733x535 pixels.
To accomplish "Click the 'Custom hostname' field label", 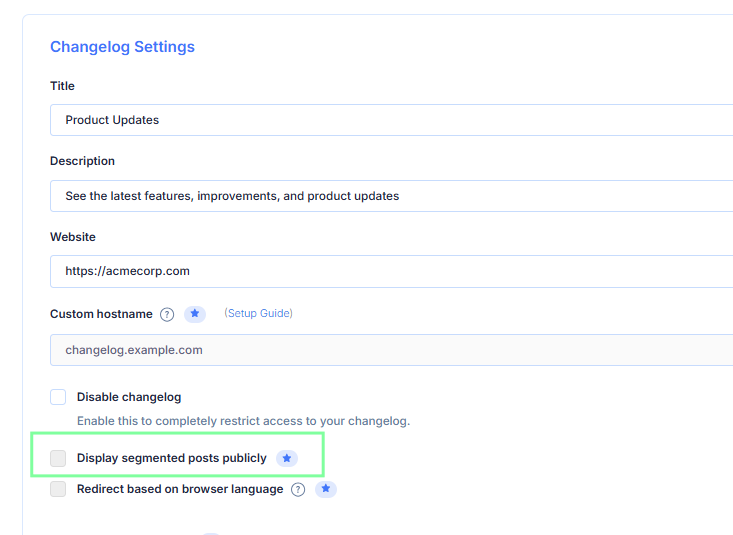I will [x=101, y=314].
